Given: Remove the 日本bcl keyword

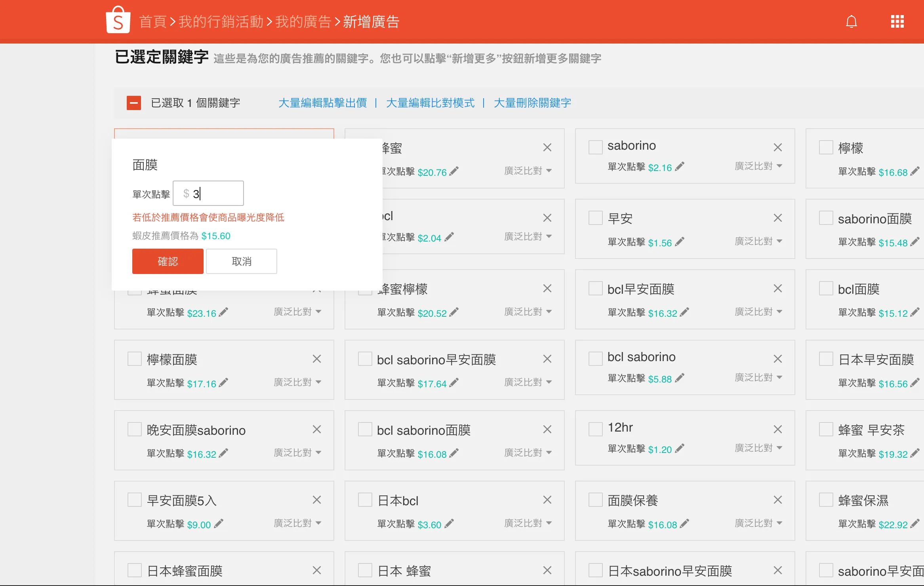Looking at the screenshot, I should pyautogui.click(x=547, y=500).
